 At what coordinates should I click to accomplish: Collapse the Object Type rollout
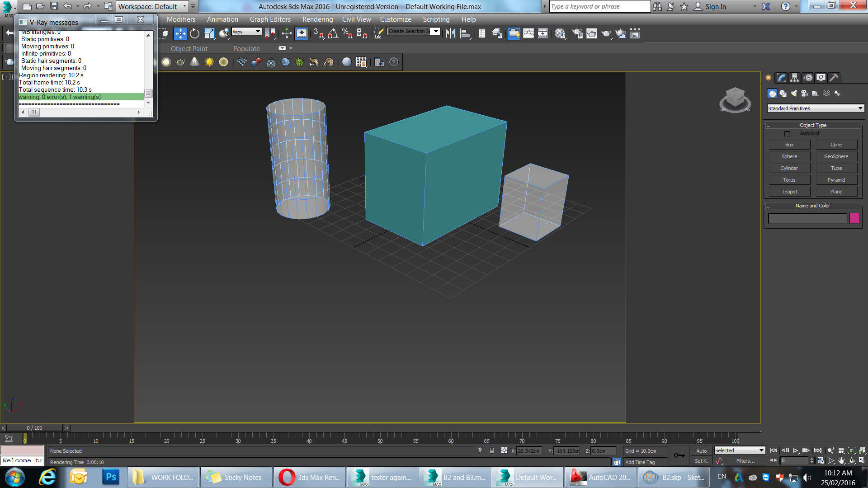812,125
